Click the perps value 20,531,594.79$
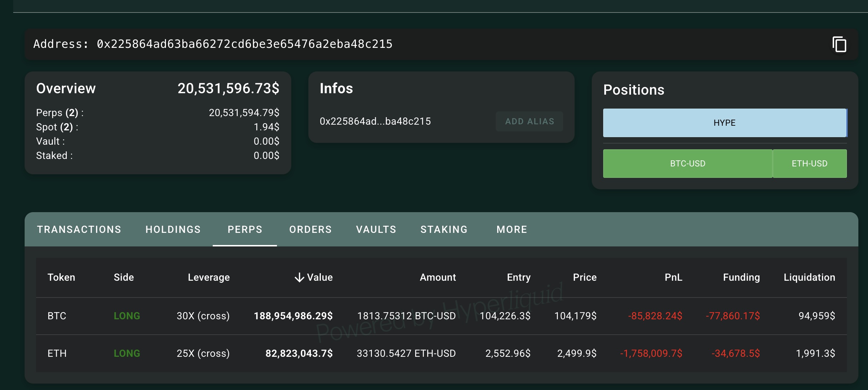The width and height of the screenshot is (868, 390). pos(244,113)
